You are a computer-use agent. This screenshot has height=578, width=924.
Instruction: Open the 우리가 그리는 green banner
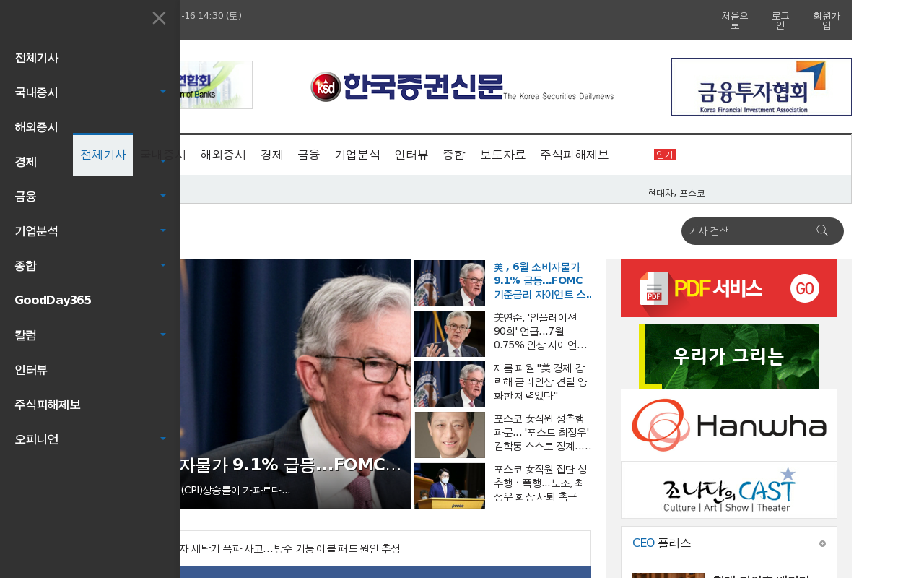[x=729, y=357]
